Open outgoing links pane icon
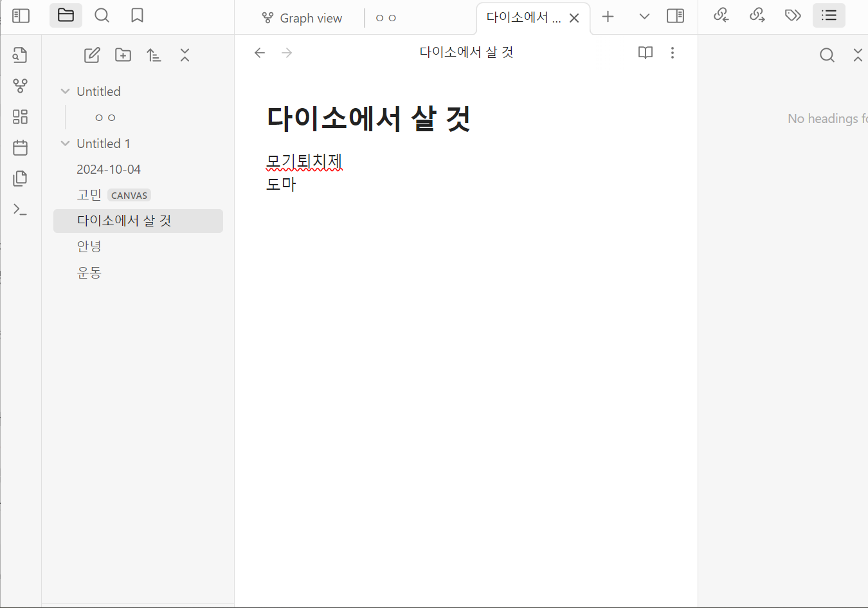 757,15
